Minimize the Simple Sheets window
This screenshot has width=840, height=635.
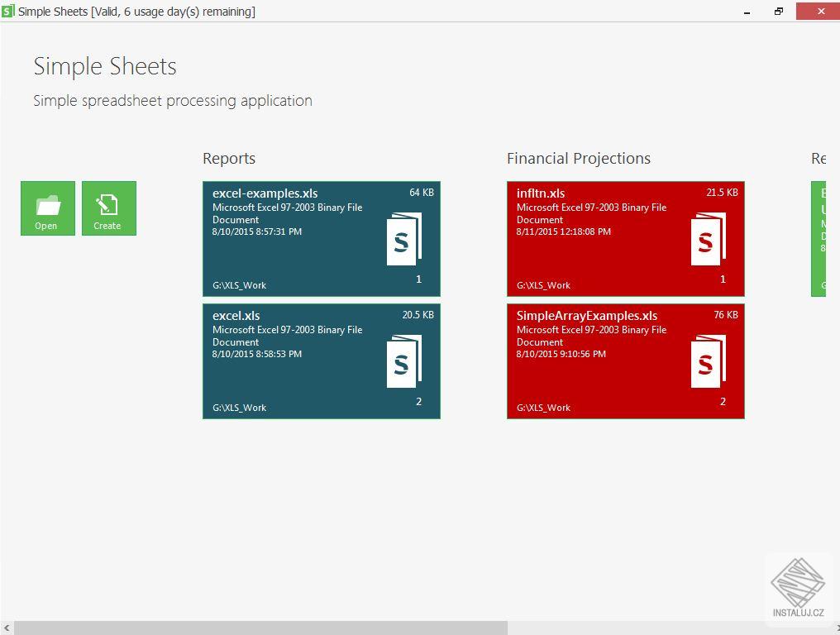point(746,12)
